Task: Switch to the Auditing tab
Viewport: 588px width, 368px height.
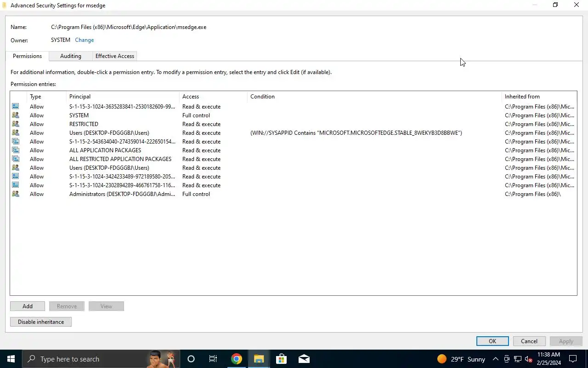Action: (x=71, y=56)
